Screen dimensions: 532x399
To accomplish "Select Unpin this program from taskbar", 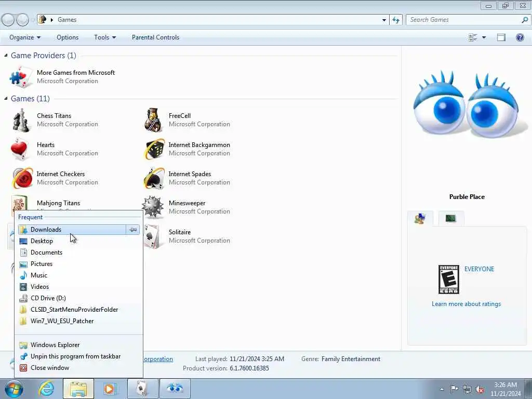I will pos(79,356).
